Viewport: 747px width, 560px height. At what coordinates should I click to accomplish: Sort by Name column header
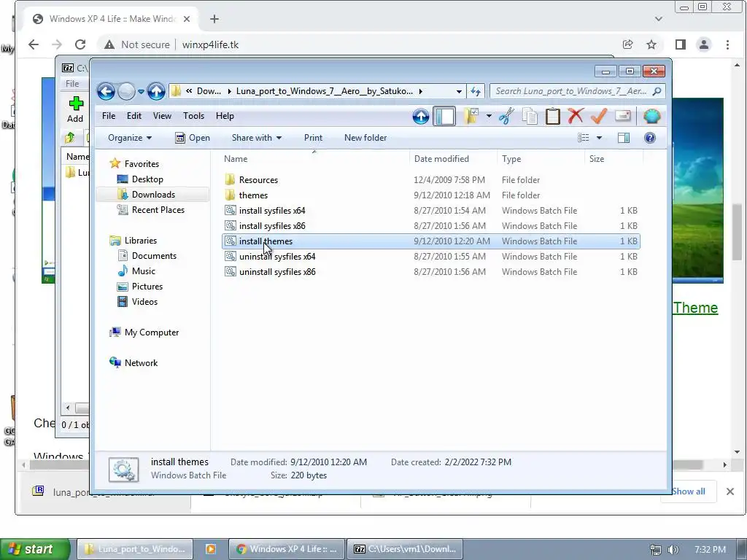314,159
